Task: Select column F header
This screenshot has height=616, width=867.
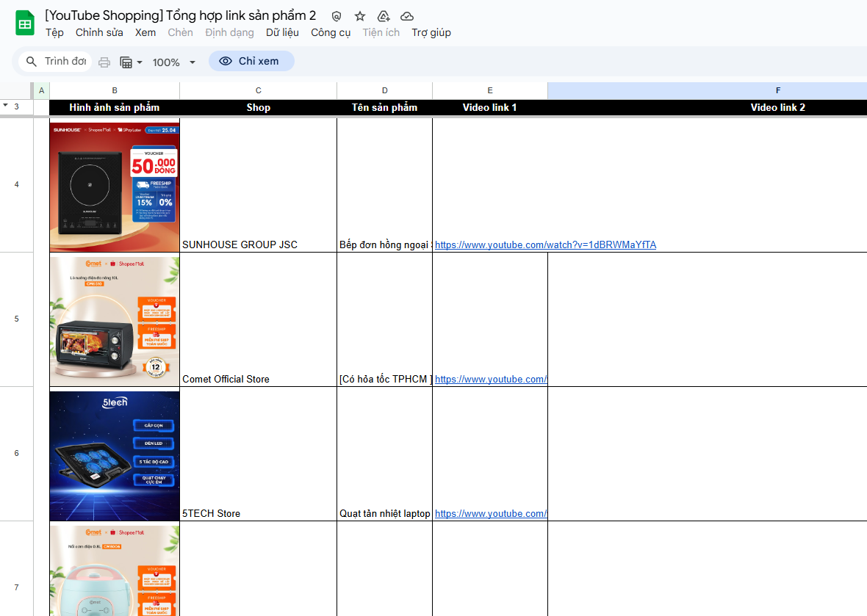Action: (x=777, y=90)
